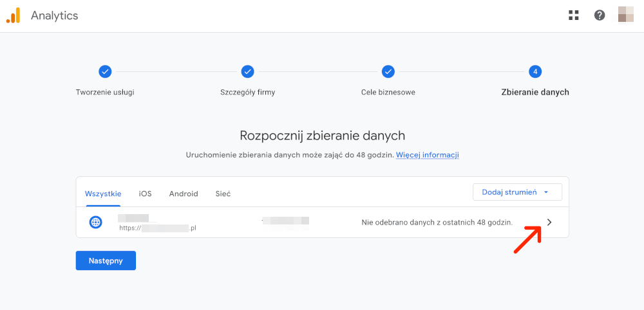Go to completed step Szczegóły firmy checkmark
This screenshot has height=310, width=644.
(x=247, y=72)
